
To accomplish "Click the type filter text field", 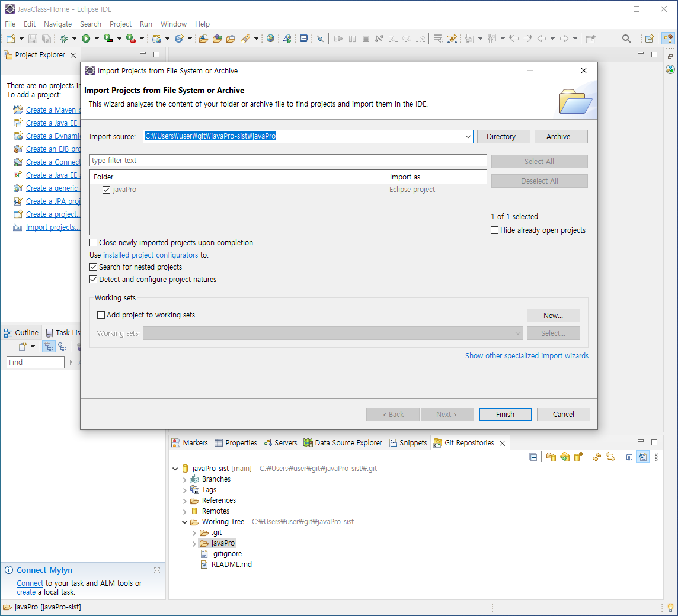I will pos(288,161).
